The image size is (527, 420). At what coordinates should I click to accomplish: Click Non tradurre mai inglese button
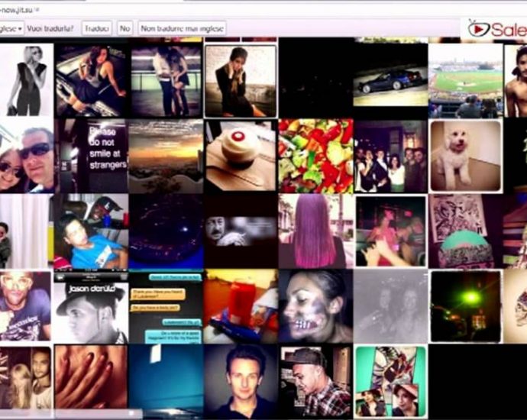pyautogui.click(x=182, y=28)
